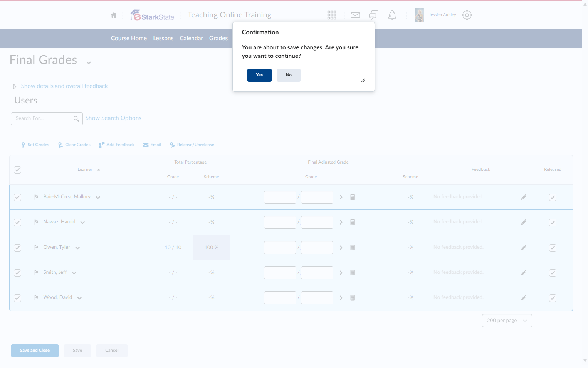
Task: Open grade calculator for Bair-McCrea, Mallory
Action: point(353,197)
